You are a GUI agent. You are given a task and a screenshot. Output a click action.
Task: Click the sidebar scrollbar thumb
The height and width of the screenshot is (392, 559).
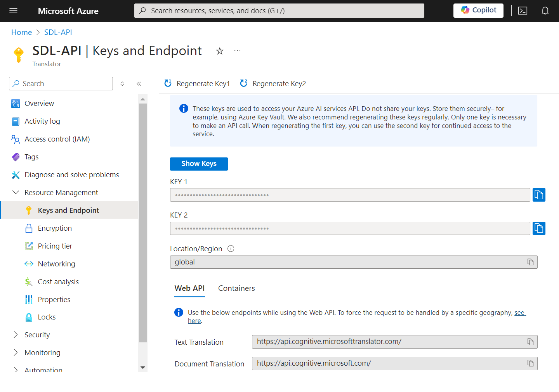pos(143,223)
